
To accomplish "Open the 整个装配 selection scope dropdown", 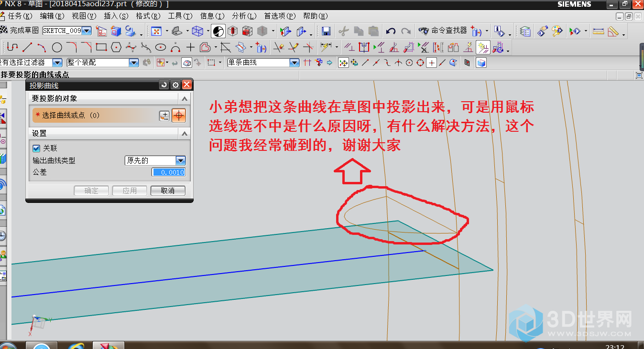I will click(x=134, y=63).
